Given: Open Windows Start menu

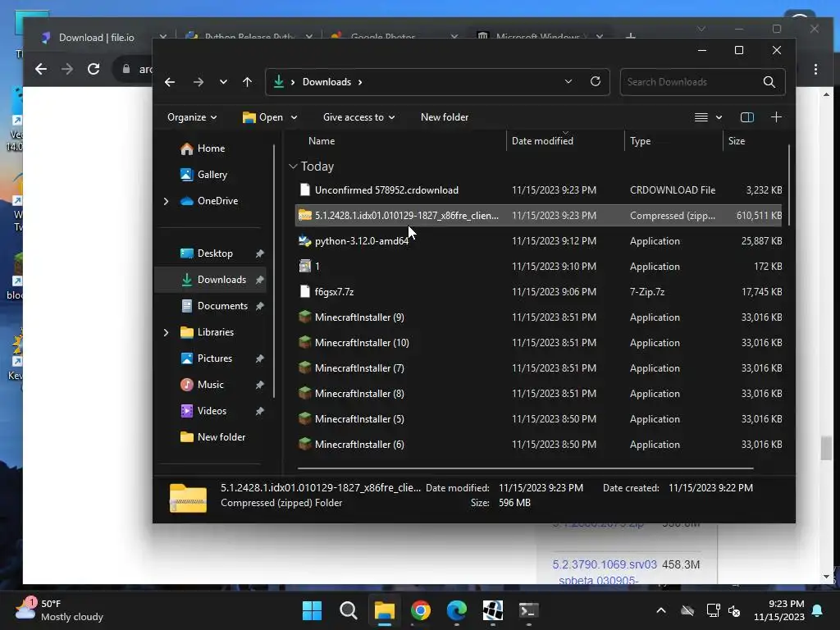Looking at the screenshot, I should (x=312, y=610).
